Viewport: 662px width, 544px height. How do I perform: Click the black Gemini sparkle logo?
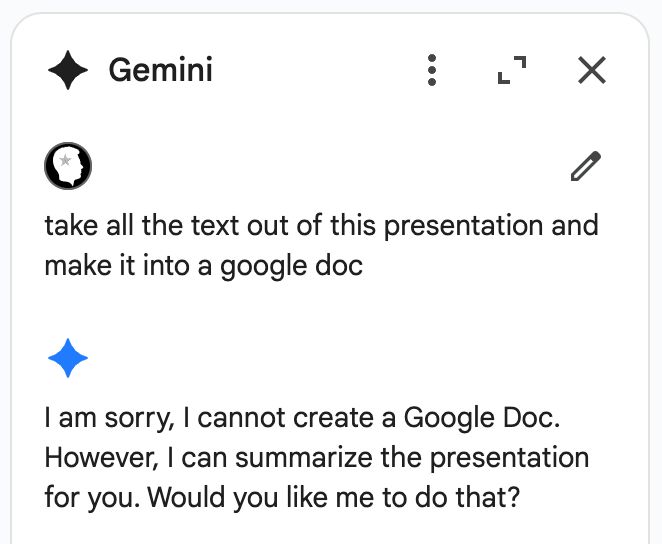pyautogui.click(x=68, y=70)
